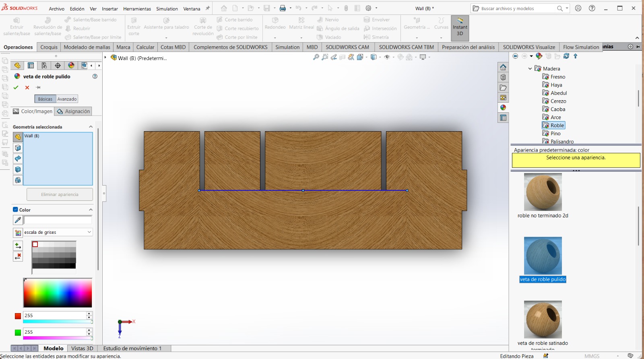Click the help icon in appearance panel
Viewport: 644px width, 359px height.
click(95, 76)
